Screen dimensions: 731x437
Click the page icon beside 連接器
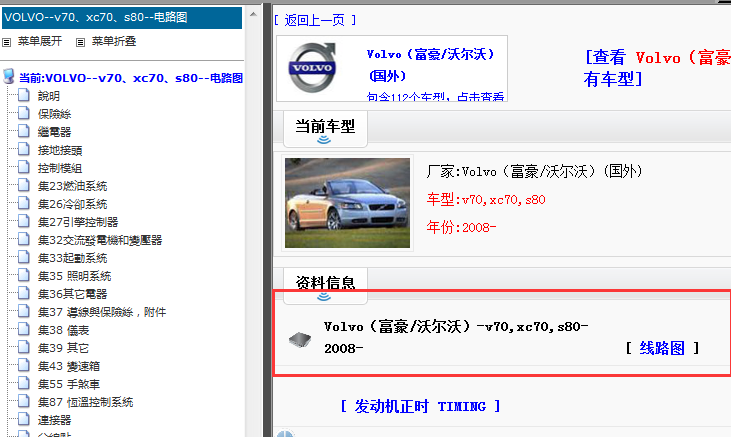(x=24, y=419)
